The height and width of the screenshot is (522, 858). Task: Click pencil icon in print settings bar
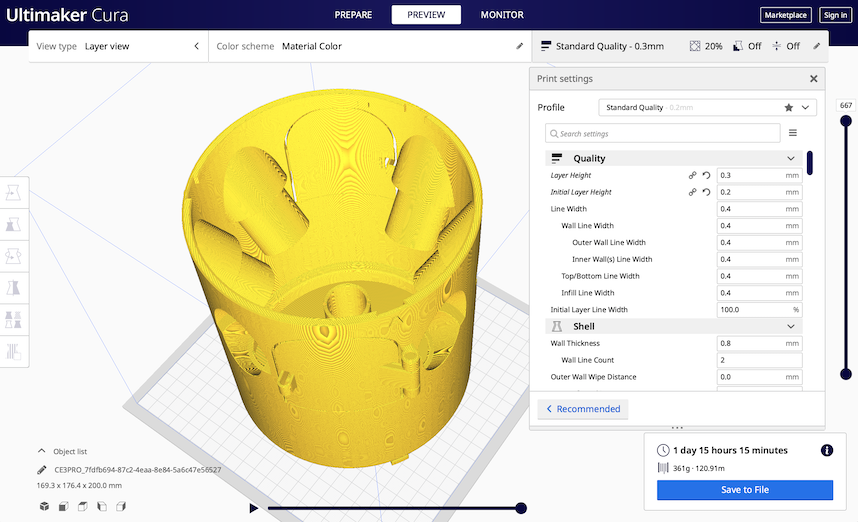pyautogui.click(x=816, y=46)
